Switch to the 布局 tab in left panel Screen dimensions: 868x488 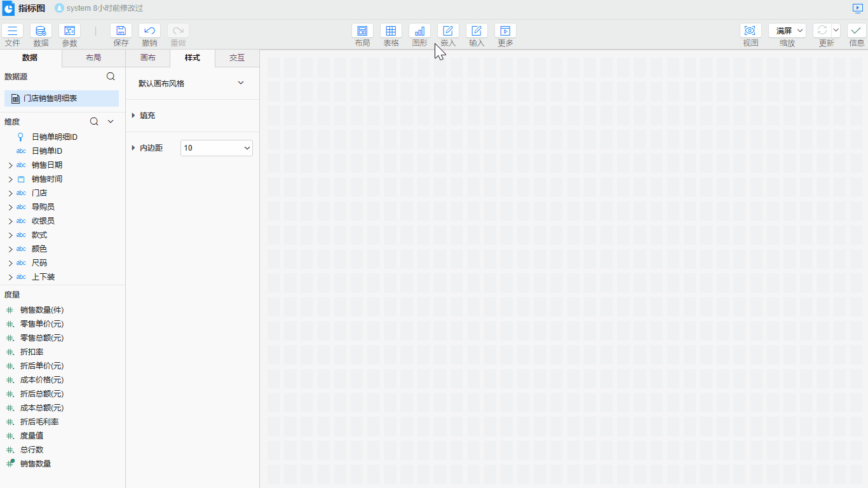[x=93, y=58]
